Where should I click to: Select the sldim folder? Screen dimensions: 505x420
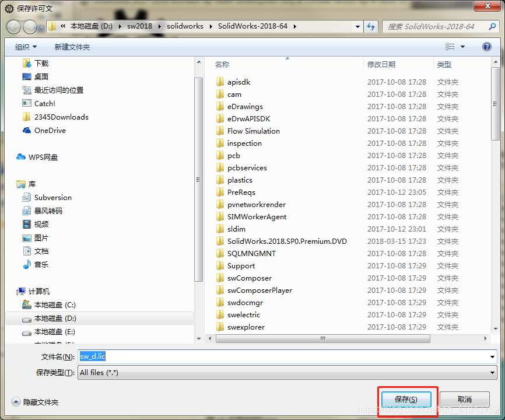(231, 229)
